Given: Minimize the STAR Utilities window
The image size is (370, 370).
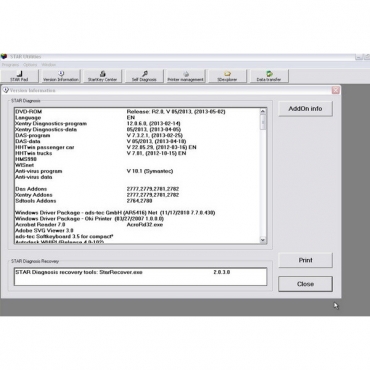Looking at the screenshot, I should pos(358,57).
